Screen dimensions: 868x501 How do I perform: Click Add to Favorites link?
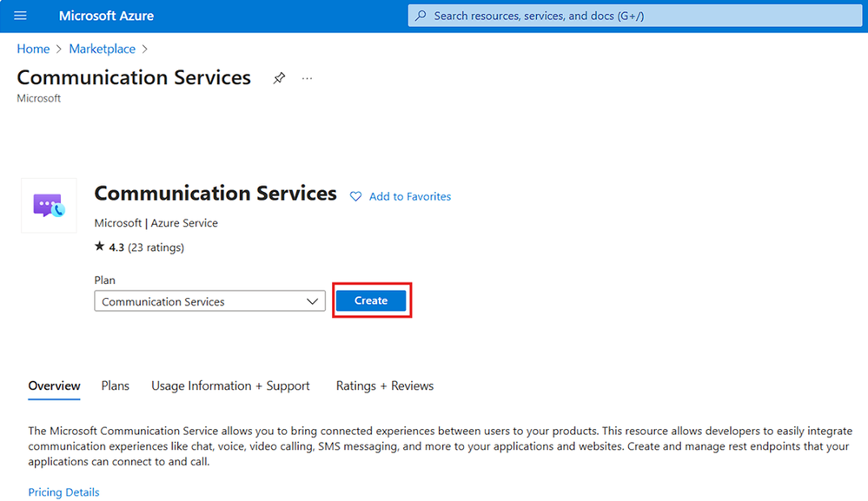pos(409,196)
